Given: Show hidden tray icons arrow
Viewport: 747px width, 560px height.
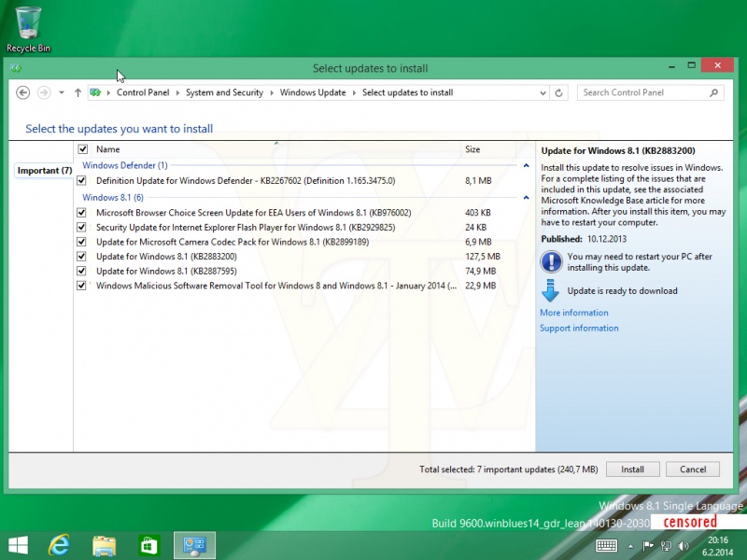Looking at the screenshot, I should tap(631, 546).
